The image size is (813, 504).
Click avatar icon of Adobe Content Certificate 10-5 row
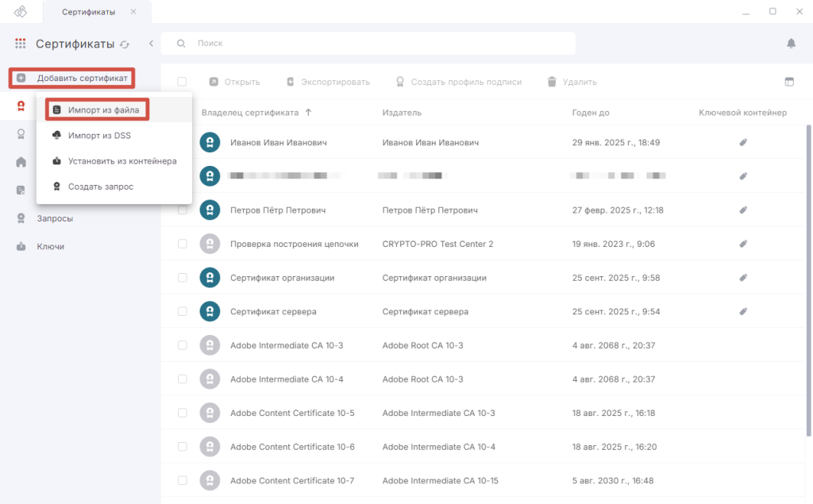210,413
